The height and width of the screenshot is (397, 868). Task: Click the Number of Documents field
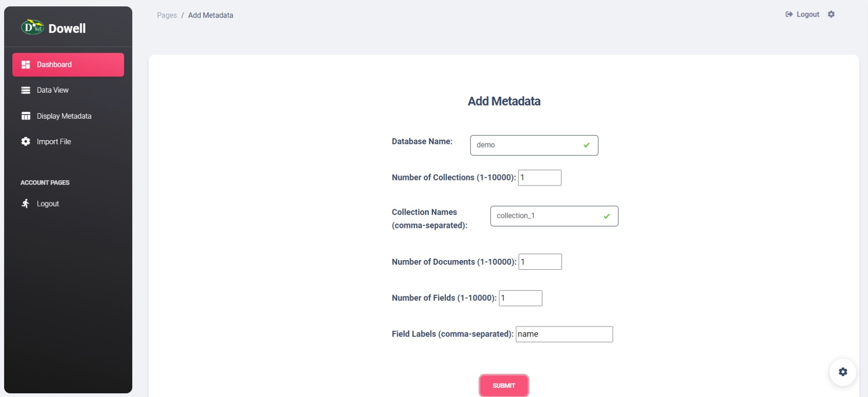[x=540, y=261]
